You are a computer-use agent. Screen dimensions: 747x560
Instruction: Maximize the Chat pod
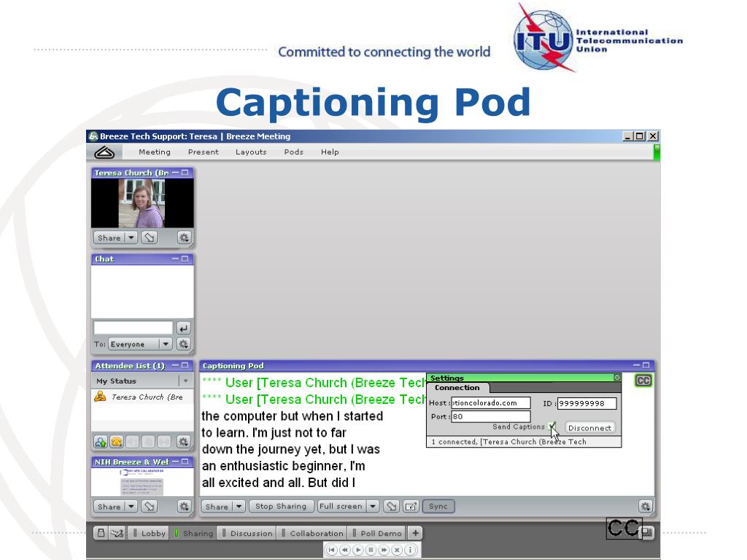185,259
